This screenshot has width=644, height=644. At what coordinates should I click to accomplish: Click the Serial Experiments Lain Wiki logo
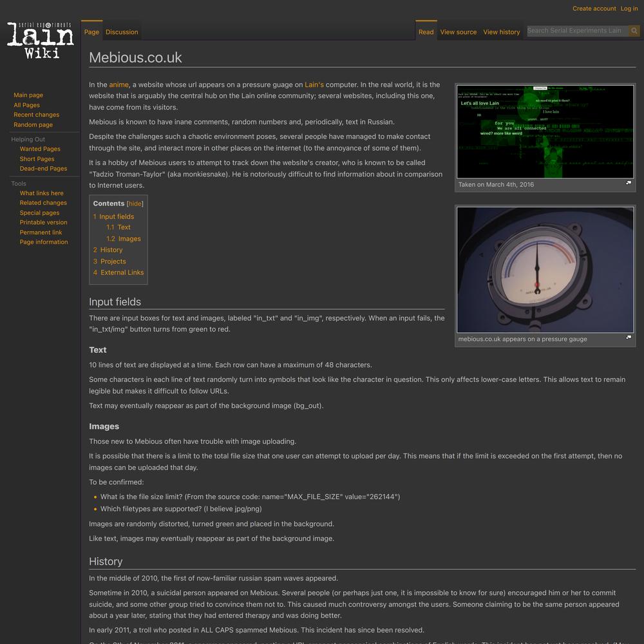click(x=40, y=41)
